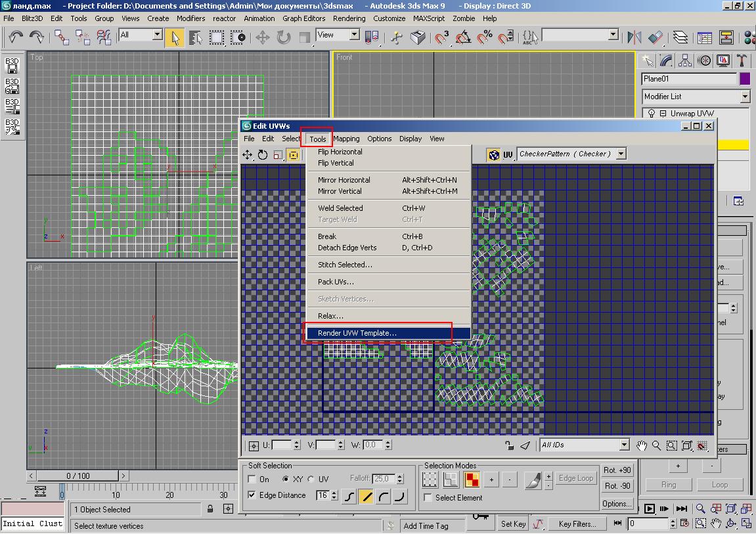
Task: Open the All IDs material dropdown
Action: pyautogui.click(x=624, y=445)
